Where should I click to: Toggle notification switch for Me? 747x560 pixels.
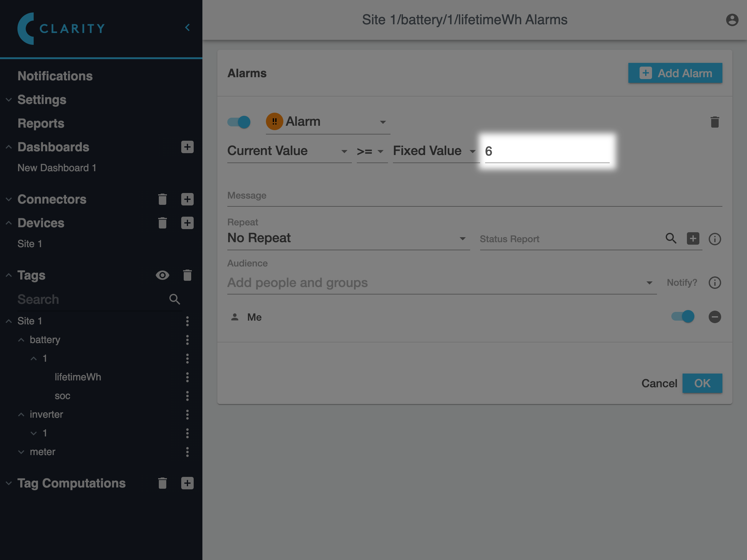tap(683, 317)
